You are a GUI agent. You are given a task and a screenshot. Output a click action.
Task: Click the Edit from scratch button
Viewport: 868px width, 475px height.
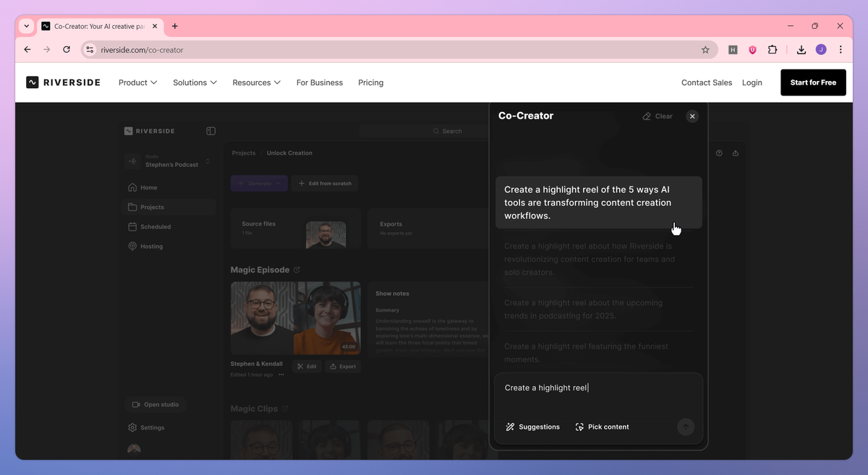point(324,184)
